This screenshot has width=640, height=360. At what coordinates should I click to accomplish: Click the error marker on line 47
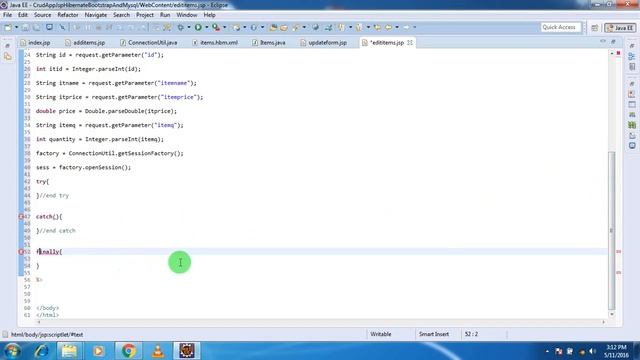click(x=21, y=217)
